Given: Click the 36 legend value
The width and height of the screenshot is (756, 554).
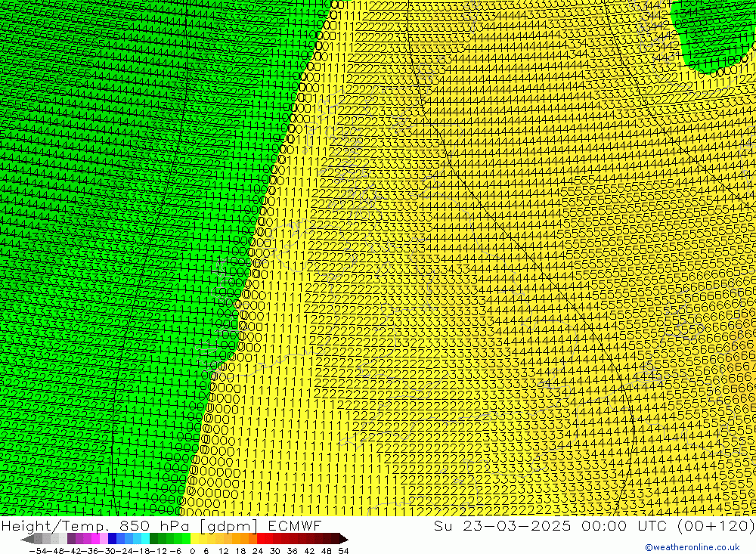Looking at the screenshot, I should (x=292, y=551).
